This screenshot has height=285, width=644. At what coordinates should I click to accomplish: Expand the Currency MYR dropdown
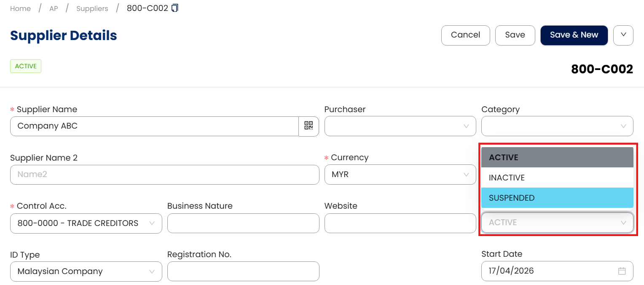point(400,175)
